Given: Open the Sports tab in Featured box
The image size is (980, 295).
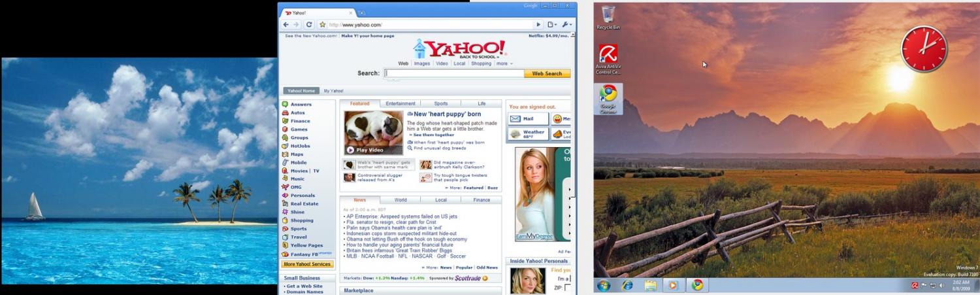Looking at the screenshot, I should pyautogui.click(x=441, y=103).
